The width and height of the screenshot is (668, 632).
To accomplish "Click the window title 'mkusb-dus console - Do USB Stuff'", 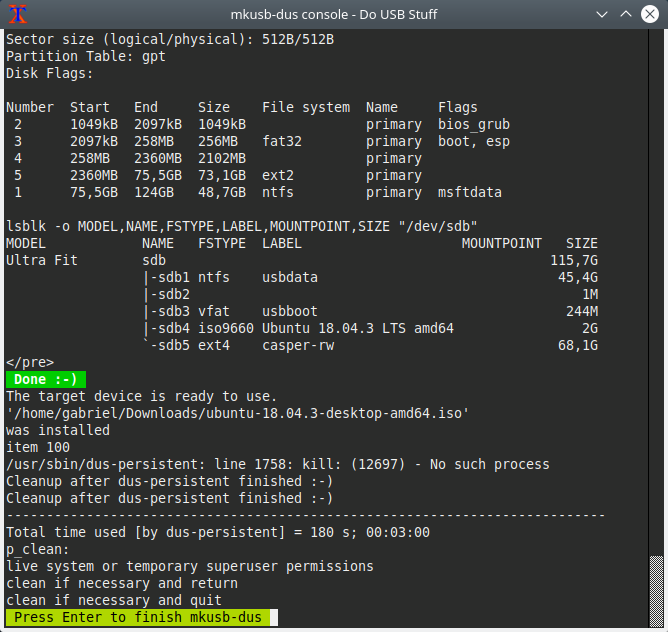I will point(334,14).
